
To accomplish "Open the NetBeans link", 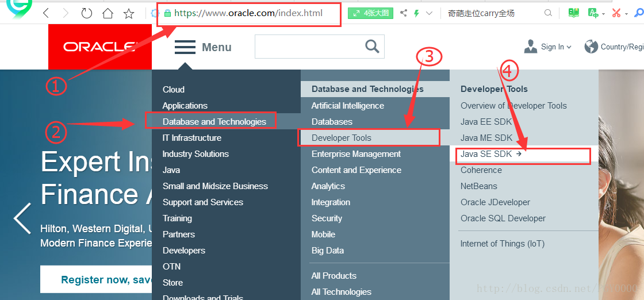I will pos(478,186).
